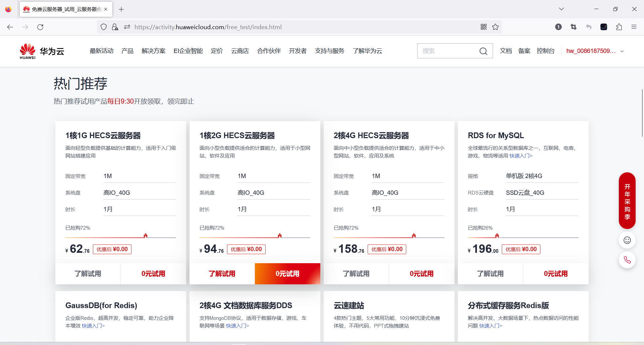This screenshot has width=644, height=345.
Task: Click 0元试用 on the 1核2G HECS server
Action: click(287, 274)
